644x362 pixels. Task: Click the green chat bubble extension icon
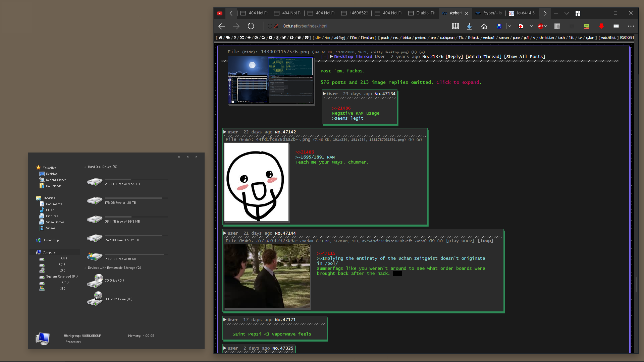587,26
